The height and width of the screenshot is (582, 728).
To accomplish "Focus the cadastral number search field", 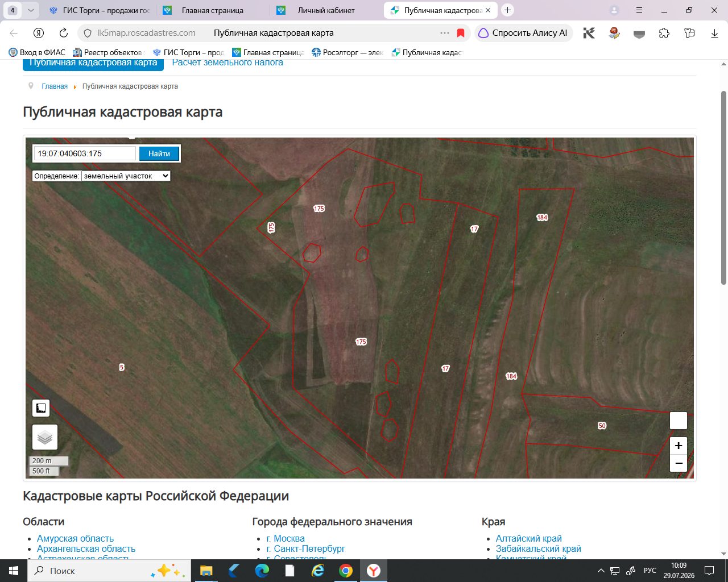I will (x=85, y=153).
